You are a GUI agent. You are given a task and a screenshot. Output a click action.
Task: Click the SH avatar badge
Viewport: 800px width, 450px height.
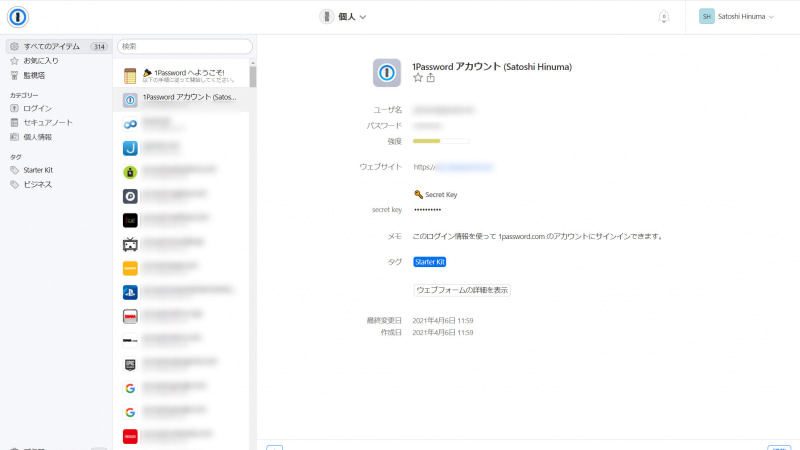pyautogui.click(x=707, y=17)
